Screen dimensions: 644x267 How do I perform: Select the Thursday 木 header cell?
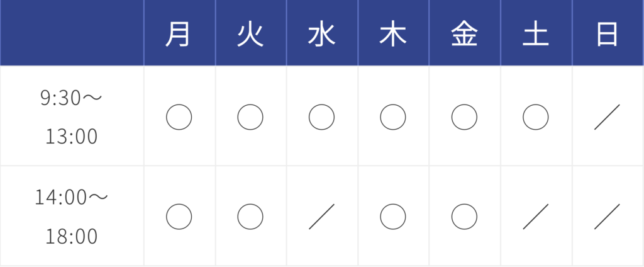393,35
